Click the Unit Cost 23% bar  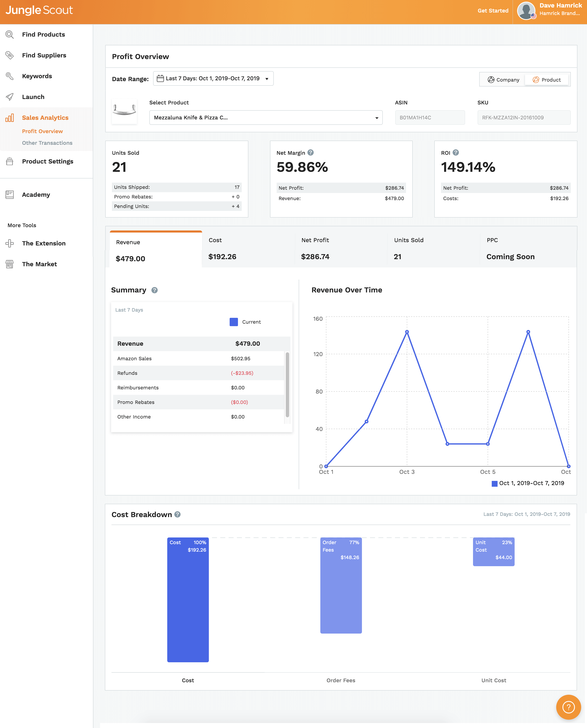point(494,551)
